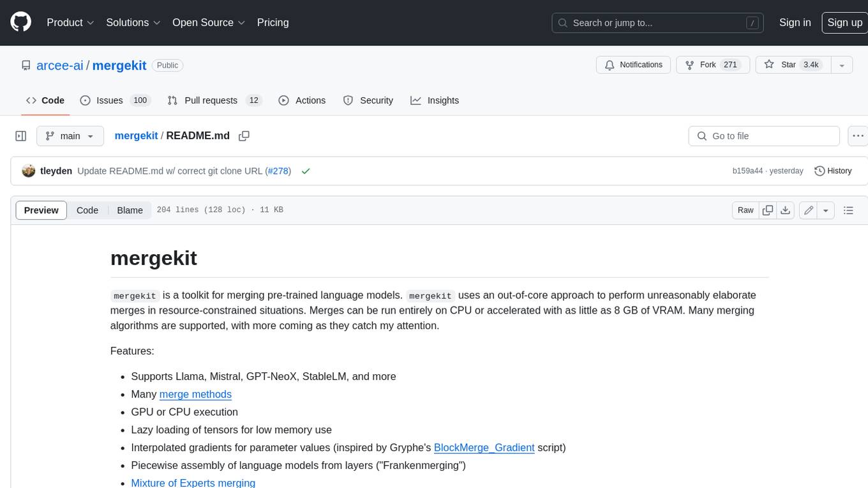Click the fork count 271
This screenshot has height=488, width=868.
731,65
